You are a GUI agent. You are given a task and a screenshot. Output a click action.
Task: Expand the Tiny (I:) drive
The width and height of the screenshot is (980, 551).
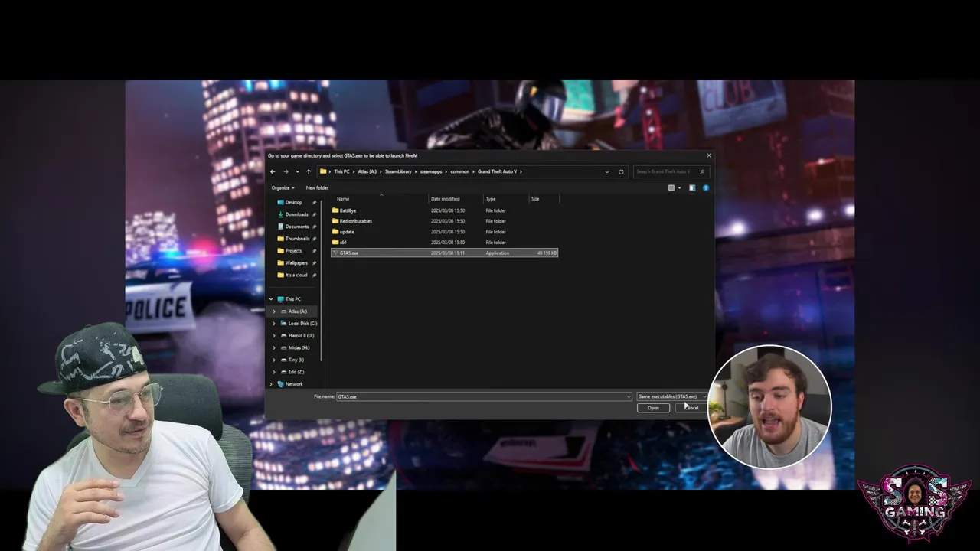pyautogui.click(x=274, y=360)
